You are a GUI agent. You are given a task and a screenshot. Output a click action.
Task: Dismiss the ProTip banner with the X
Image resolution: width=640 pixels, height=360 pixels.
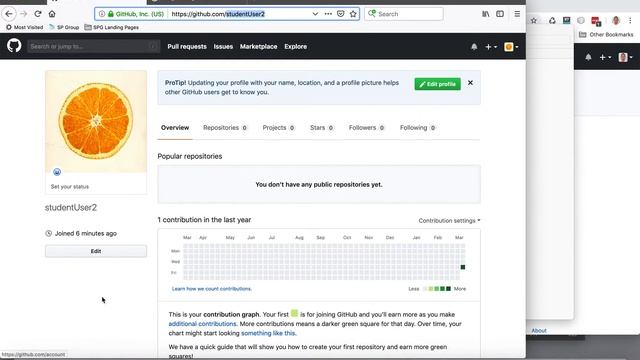tap(470, 82)
